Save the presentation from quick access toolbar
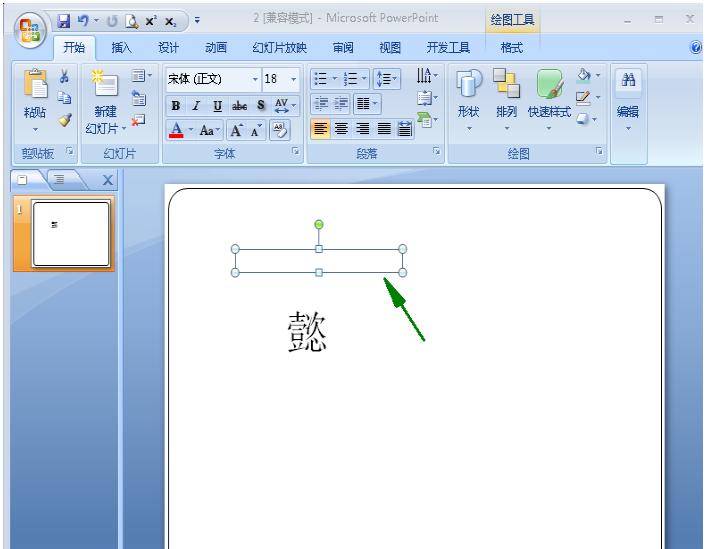707x549 pixels. [x=64, y=21]
